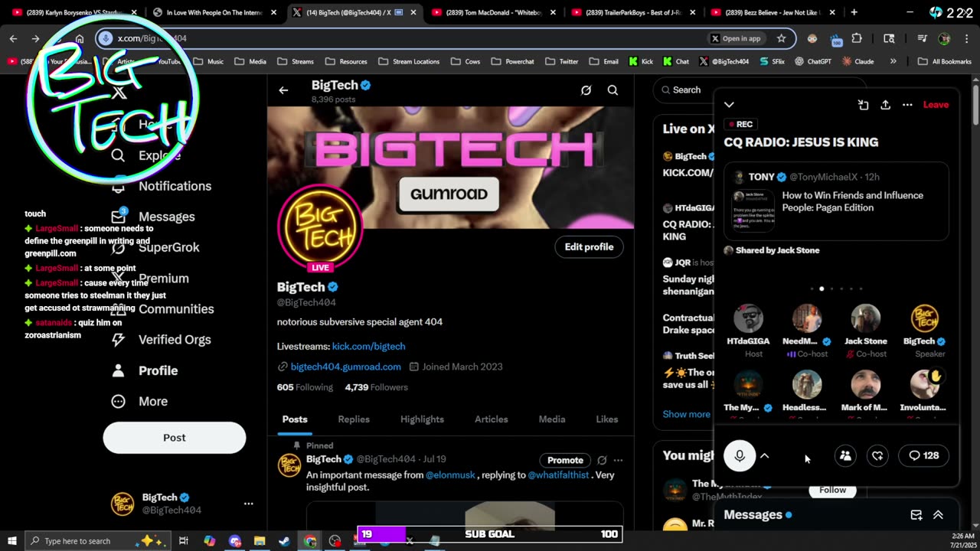
Task: Open the 128 comments in the Space
Action: tap(923, 455)
